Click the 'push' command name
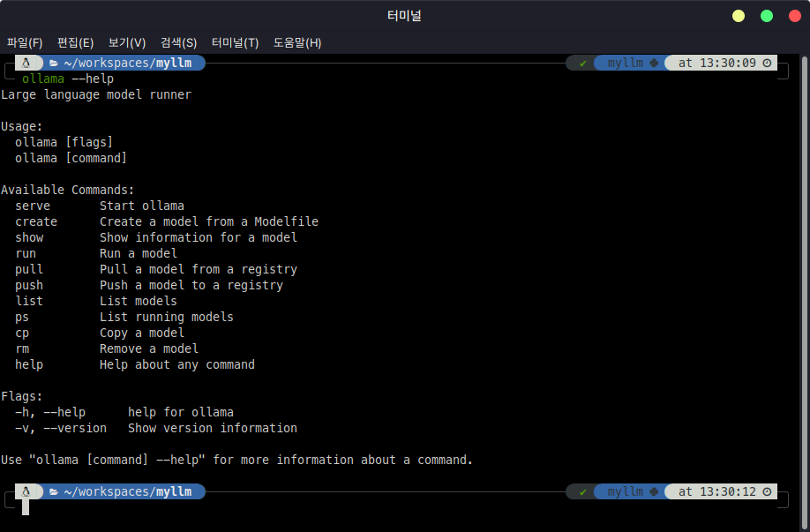The width and height of the screenshot is (810, 532). coord(29,286)
